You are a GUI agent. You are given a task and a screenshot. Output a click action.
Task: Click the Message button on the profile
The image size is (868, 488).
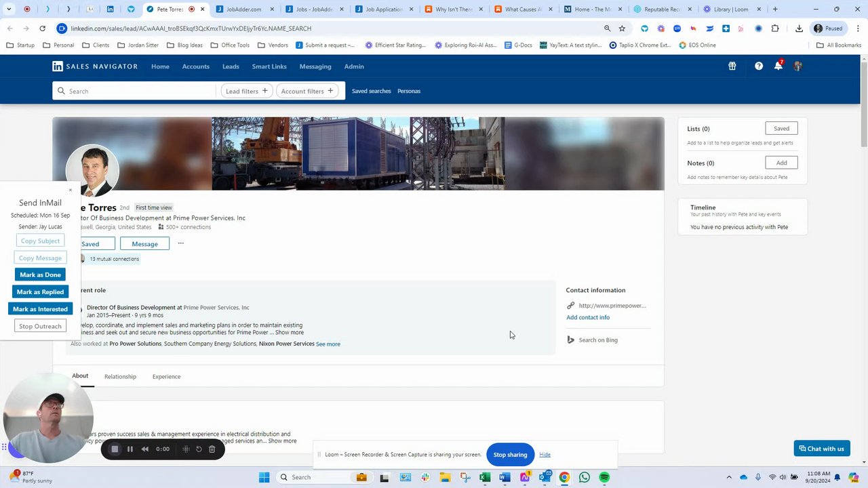tap(144, 244)
